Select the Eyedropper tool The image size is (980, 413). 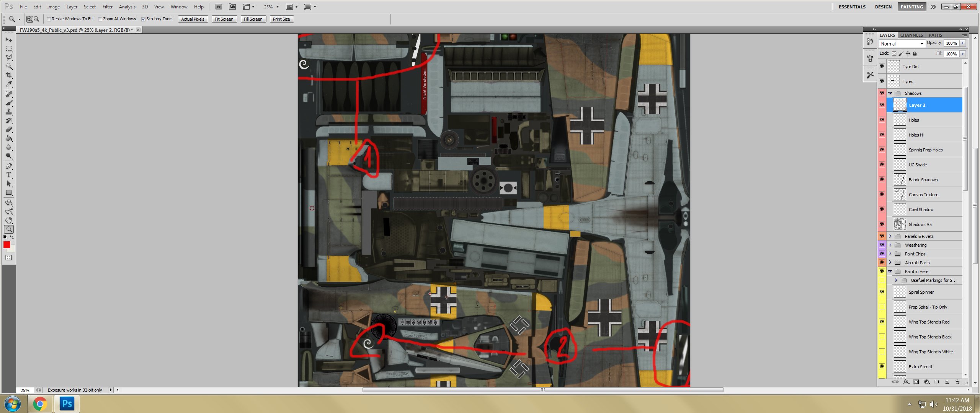point(9,84)
